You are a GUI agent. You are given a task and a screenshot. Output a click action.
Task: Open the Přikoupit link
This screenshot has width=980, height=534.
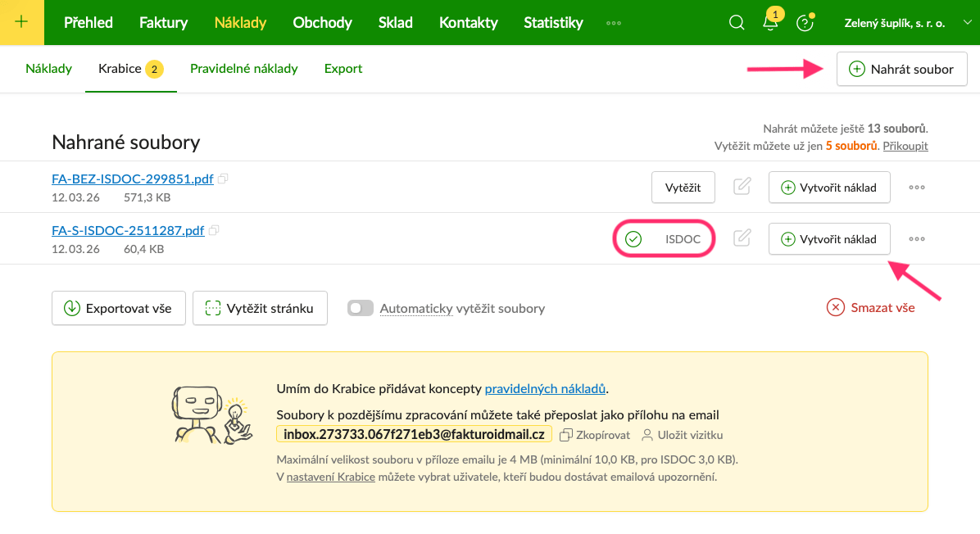(x=905, y=146)
